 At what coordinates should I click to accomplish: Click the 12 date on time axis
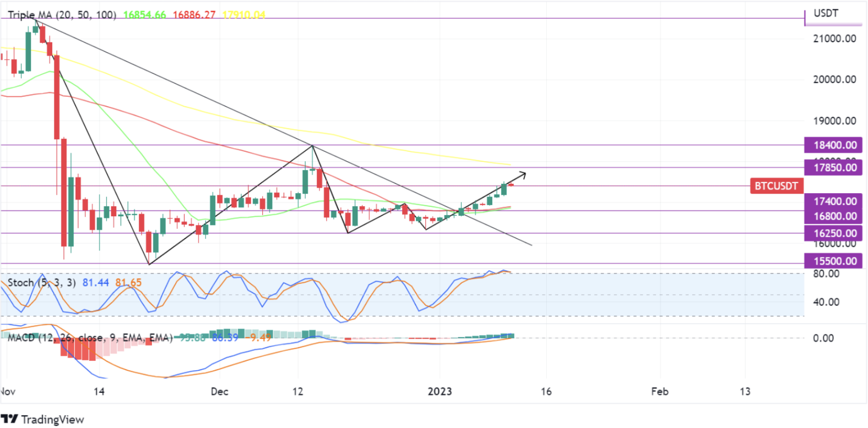point(297,392)
